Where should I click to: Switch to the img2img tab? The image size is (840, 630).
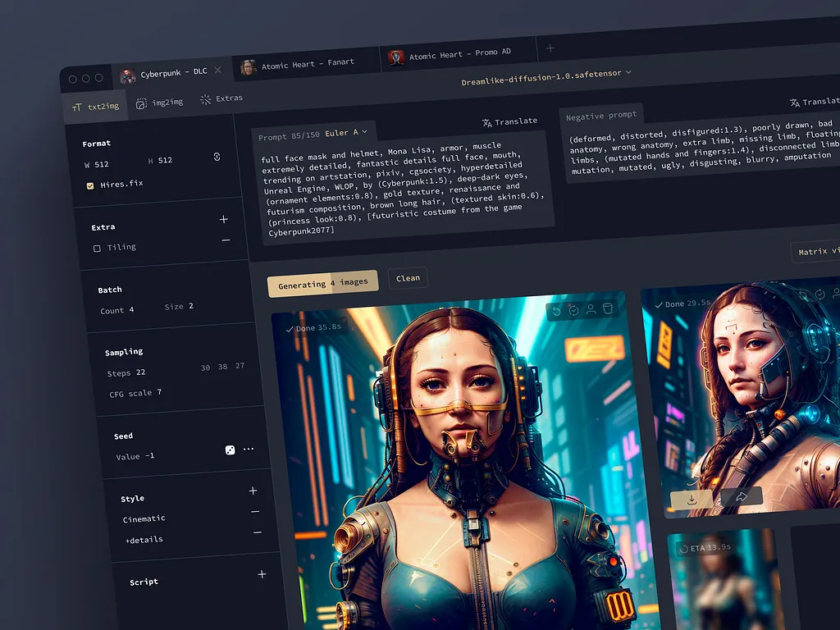pyautogui.click(x=160, y=103)
